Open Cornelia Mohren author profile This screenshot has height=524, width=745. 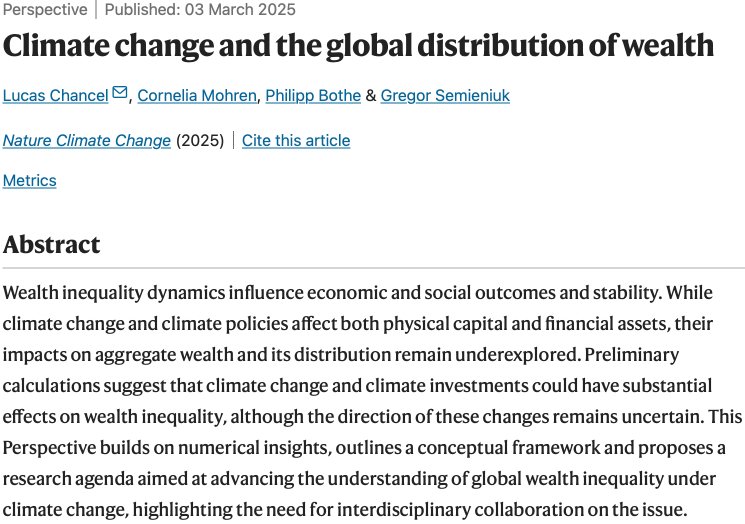(199, 96)
